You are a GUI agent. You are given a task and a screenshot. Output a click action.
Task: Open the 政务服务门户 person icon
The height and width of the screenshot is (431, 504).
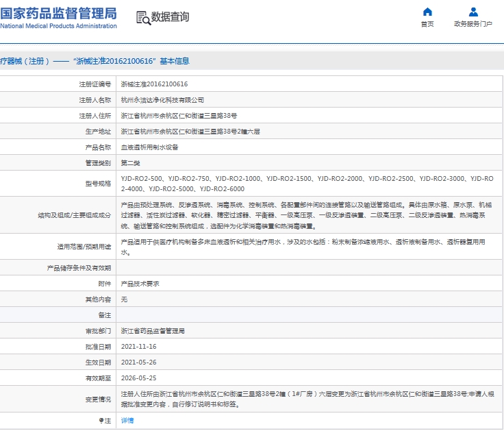click(x=473, y=12)
